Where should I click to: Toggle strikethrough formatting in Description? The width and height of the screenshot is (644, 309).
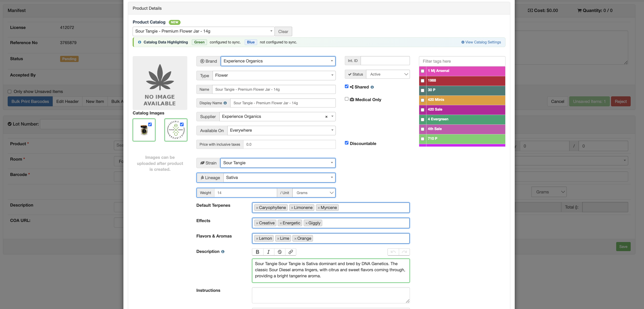[280, 252]
